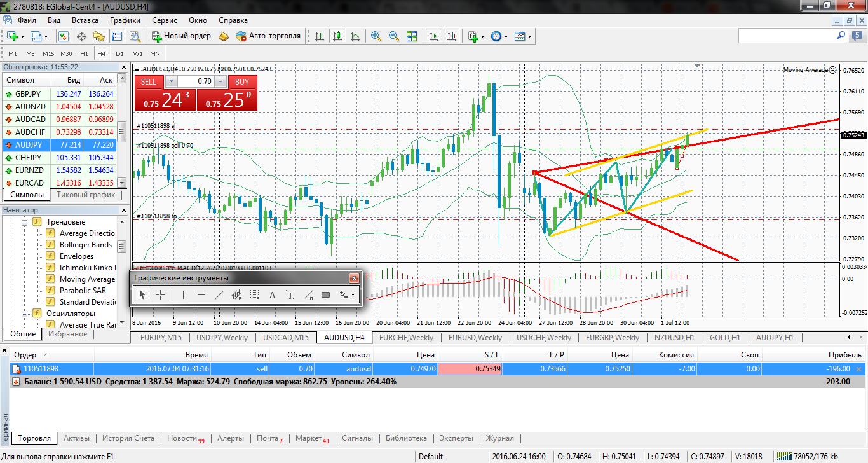Toggle the Navigator panel
868x463 pixels.
tap(98, 36)
